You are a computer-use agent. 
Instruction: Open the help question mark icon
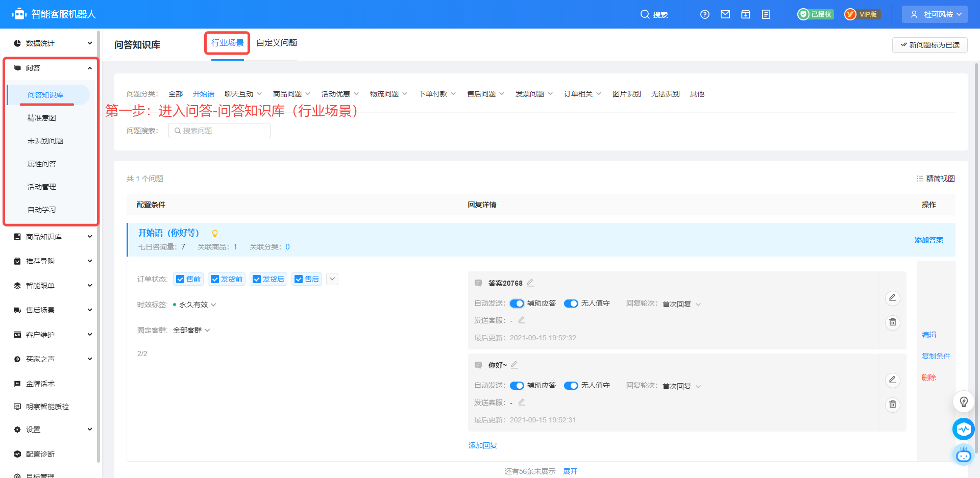pos(705,14)
